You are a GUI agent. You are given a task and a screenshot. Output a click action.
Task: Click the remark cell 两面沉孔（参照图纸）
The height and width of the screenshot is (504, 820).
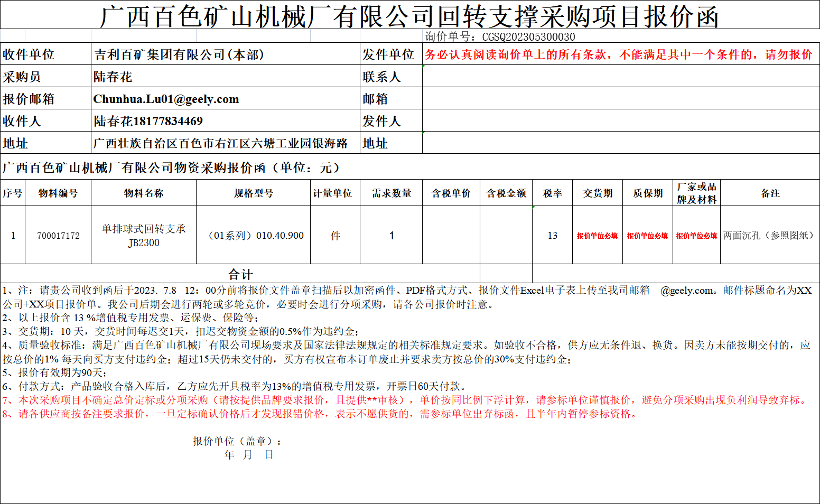pos(770,235)
